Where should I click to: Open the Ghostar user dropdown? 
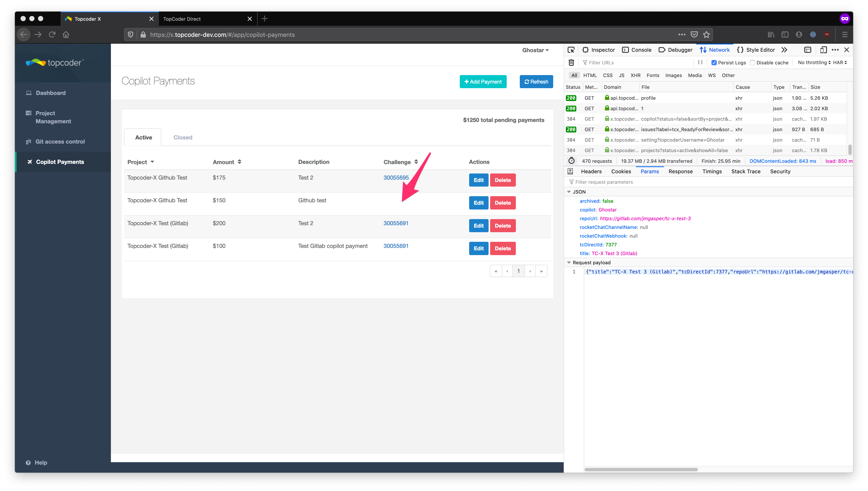click(535, 50)
